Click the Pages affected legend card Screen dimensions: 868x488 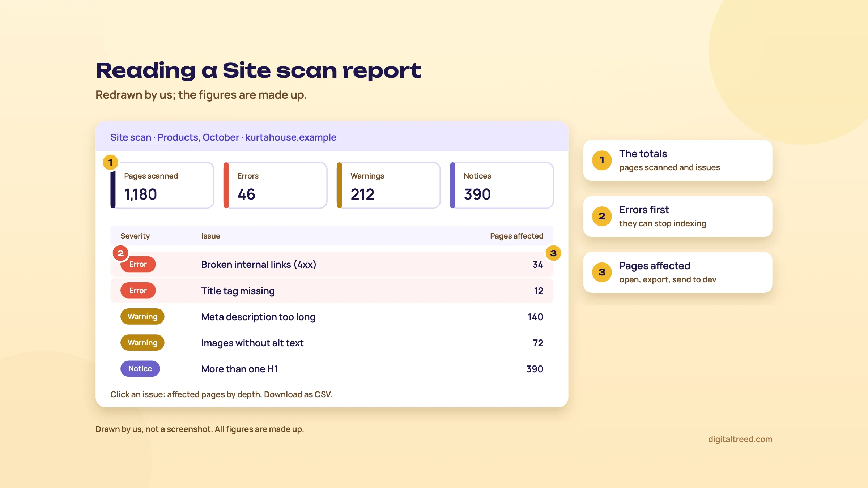point(677,272)
